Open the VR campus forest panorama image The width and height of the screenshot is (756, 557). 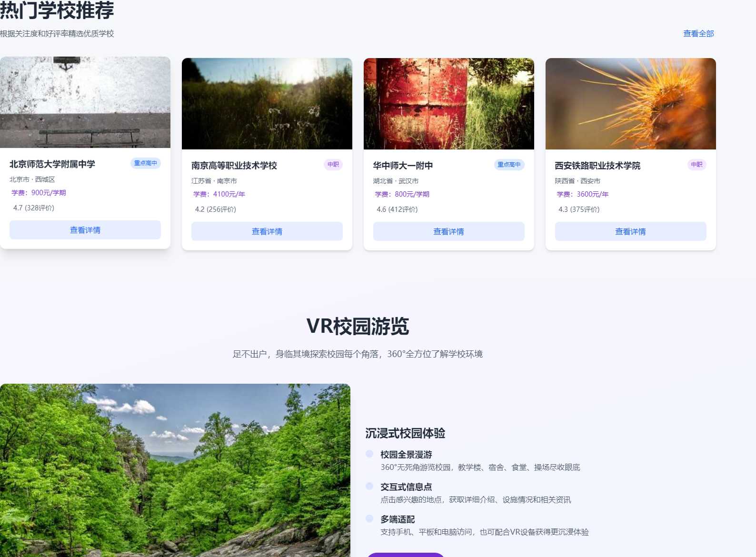click(175, 470)
